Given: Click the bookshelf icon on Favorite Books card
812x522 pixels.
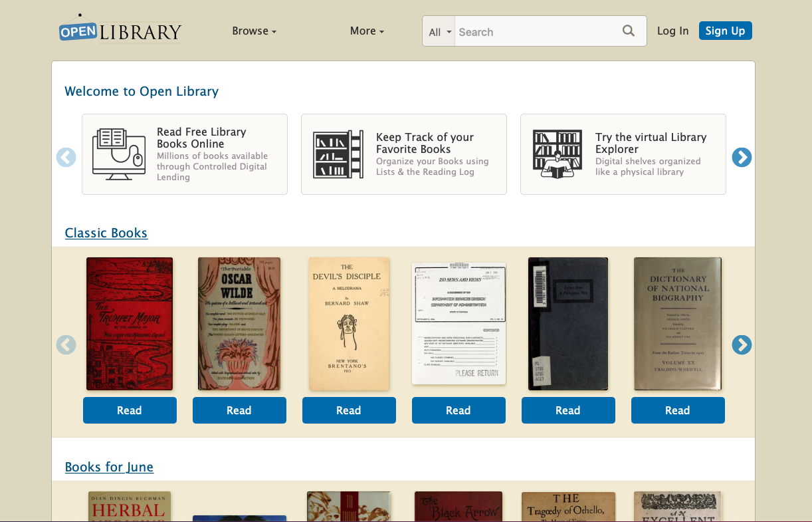Looking at the screenshot, I should (338, 154).
